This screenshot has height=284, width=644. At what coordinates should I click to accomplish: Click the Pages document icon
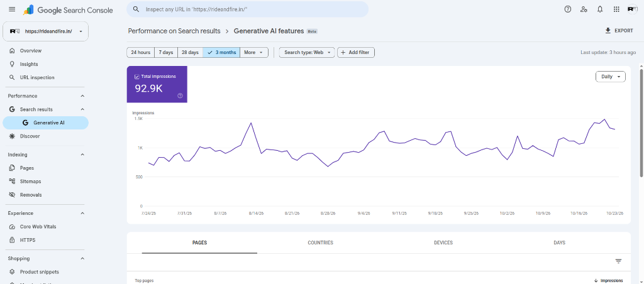click(12, 168)
